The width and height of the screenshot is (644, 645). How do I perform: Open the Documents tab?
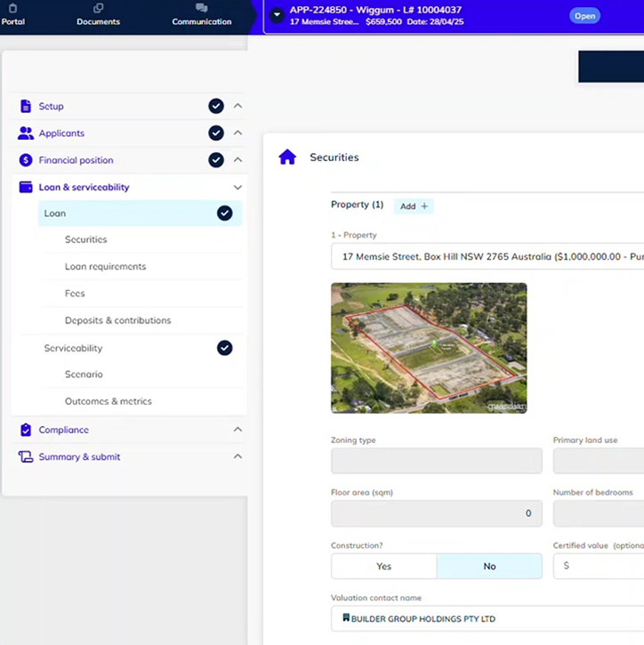98,15
